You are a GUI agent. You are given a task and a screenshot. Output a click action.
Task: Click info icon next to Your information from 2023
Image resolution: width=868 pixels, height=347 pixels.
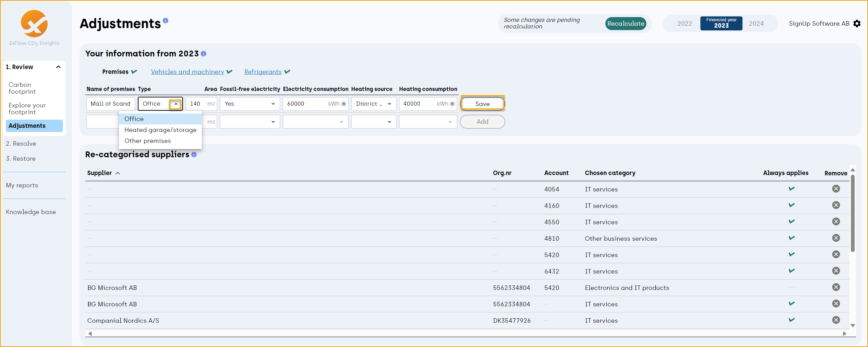(x=203, y=54)
